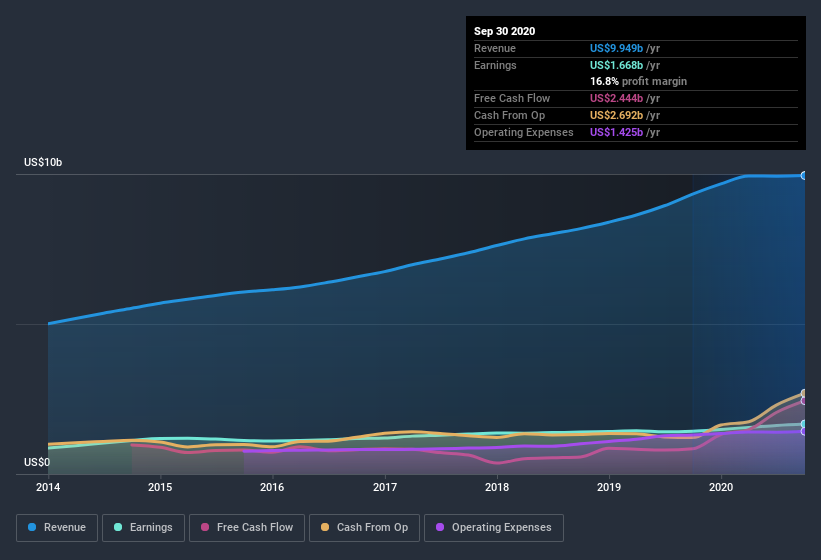Click the Cash From Op endpoint marker

(x=804, y=393)
